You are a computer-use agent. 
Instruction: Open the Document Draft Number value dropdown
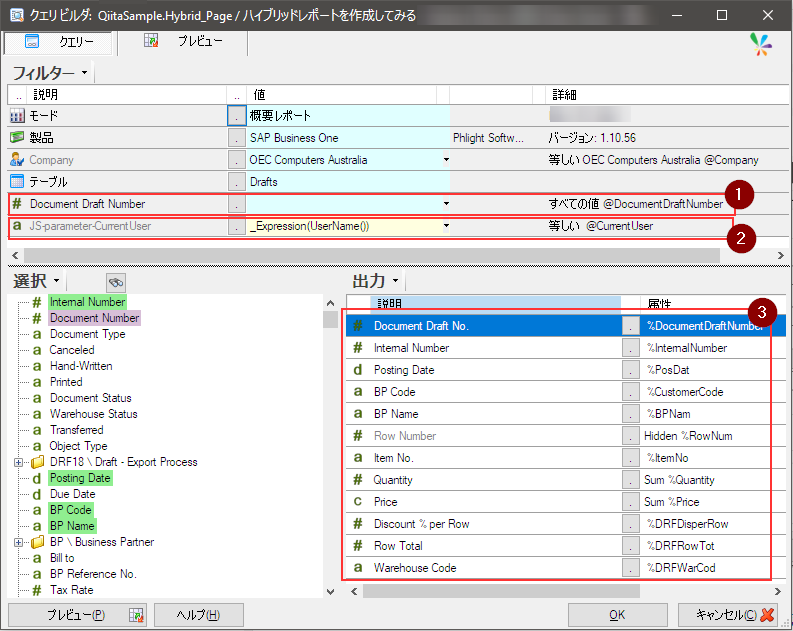[x=446, y=204]
